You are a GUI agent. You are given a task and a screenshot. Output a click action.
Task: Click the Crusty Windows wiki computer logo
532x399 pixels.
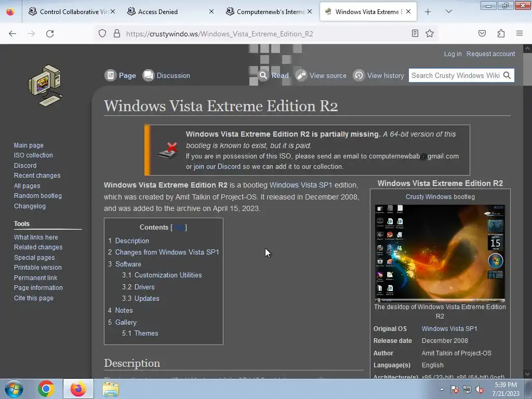[45, 86]
